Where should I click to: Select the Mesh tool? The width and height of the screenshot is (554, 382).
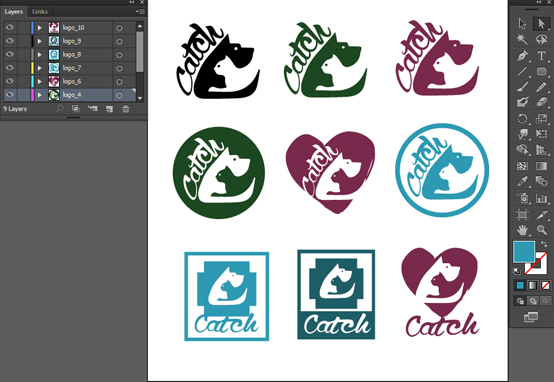pos(522,166)
